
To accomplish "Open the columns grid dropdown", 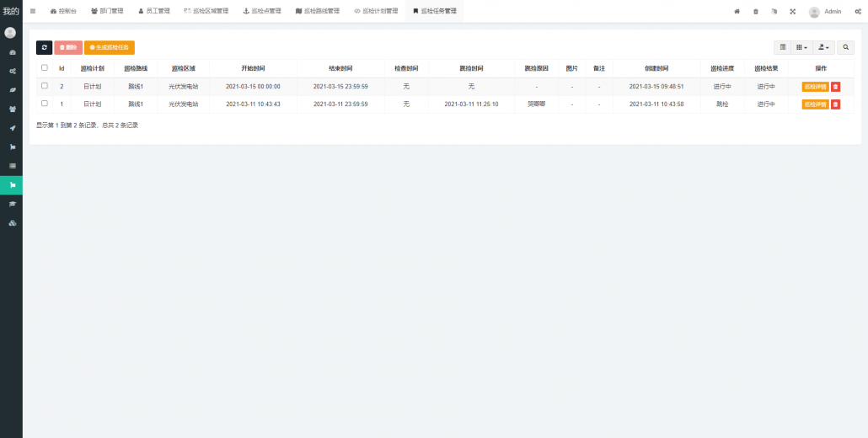I will 801,47.
